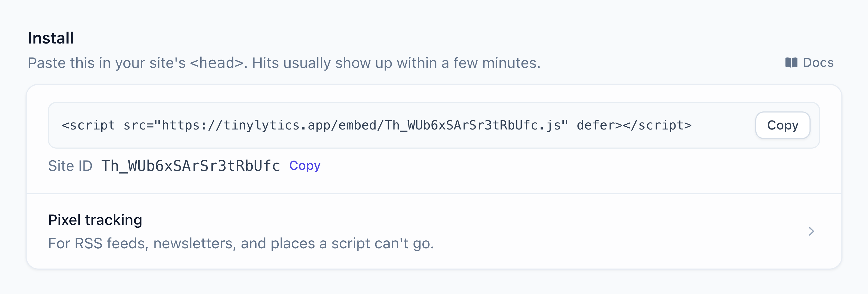Click the Docs book icon
This screenshot has height=294, width=868.
[x=791, y=63]
